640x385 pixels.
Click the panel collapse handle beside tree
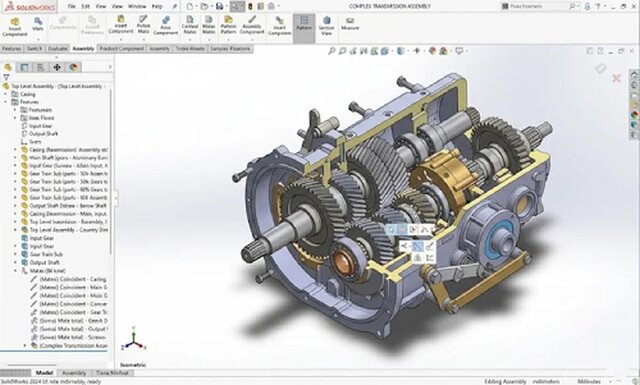(116, 198)
